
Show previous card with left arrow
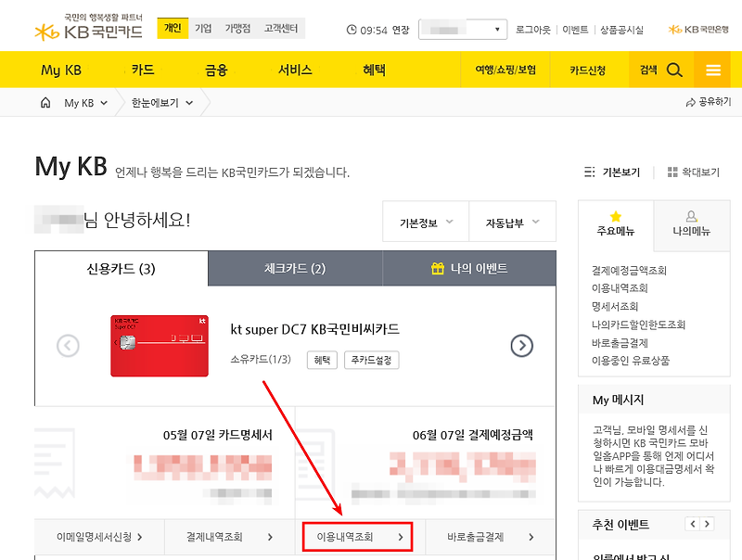tap(68, 346)
